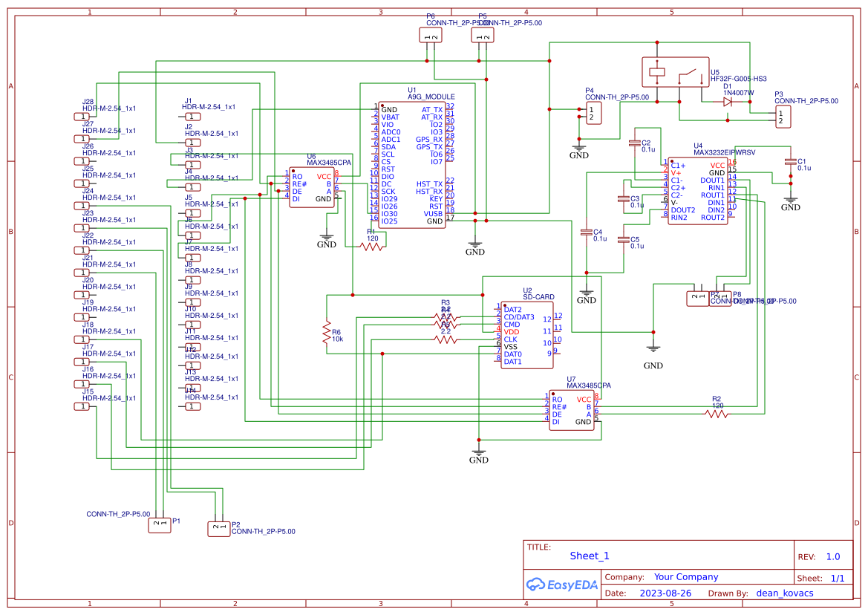Click the REV 1.0 field

coord(834,556)
